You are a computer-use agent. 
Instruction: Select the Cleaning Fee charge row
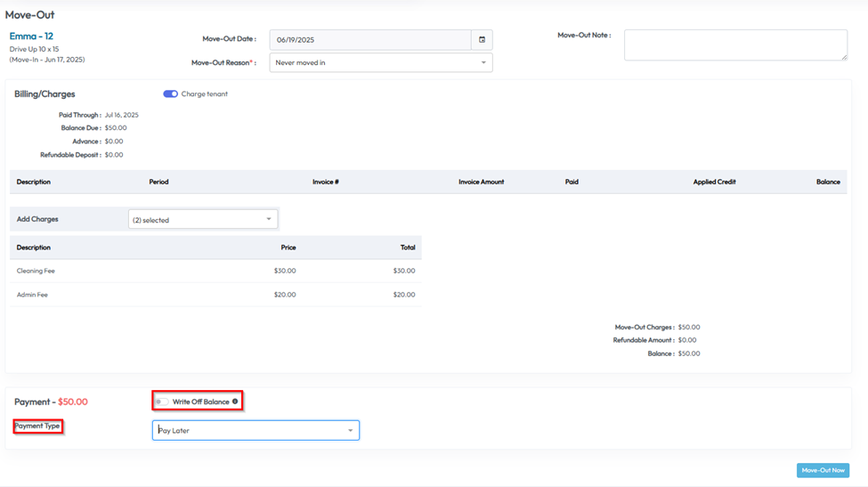click(x=36, y=271)
